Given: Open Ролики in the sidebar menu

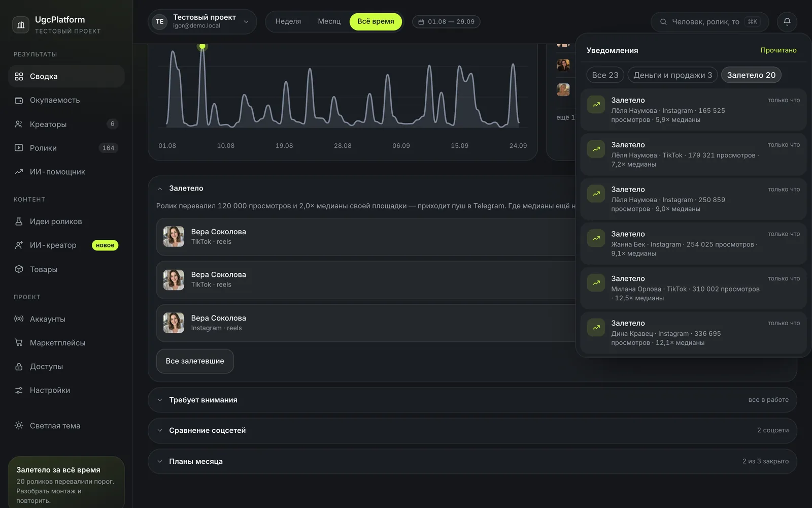Looking at the screenshot, I should tap(66, 148).
